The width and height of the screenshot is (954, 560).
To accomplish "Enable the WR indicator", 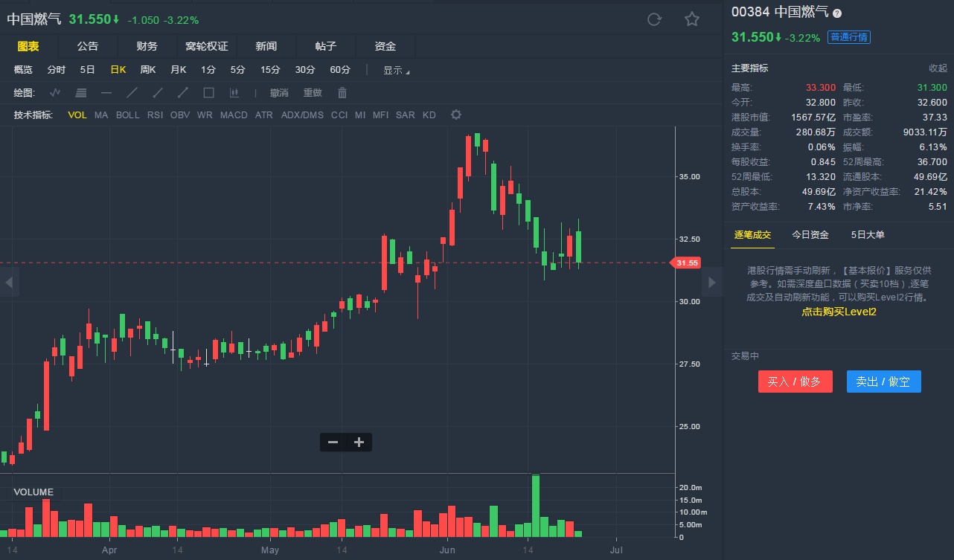I will 205,115.
